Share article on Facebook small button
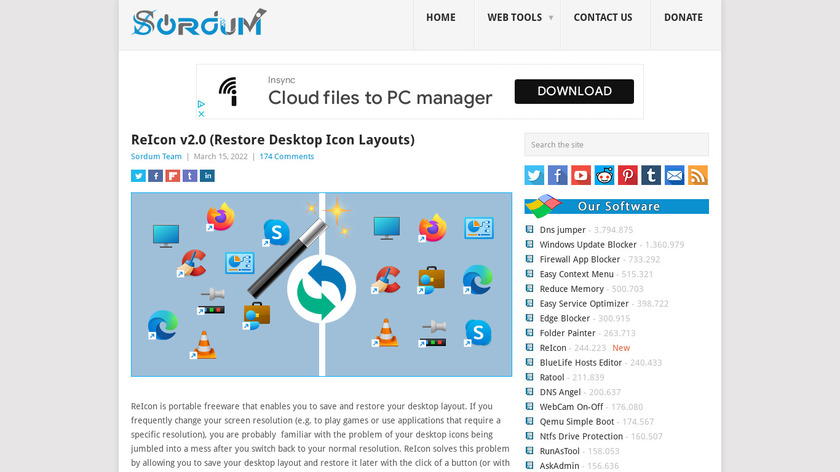The image size is (840, 472). [155, 176]
